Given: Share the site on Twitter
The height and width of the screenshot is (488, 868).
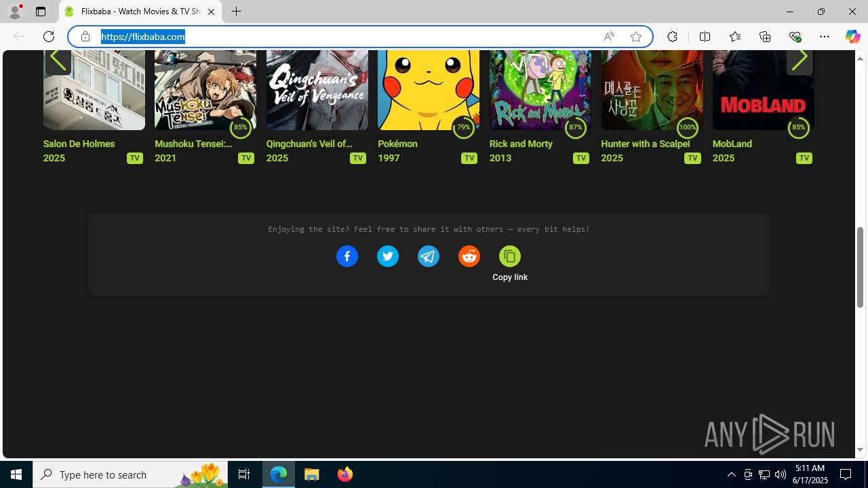Looking at the screenshot, I should [388, 256].
